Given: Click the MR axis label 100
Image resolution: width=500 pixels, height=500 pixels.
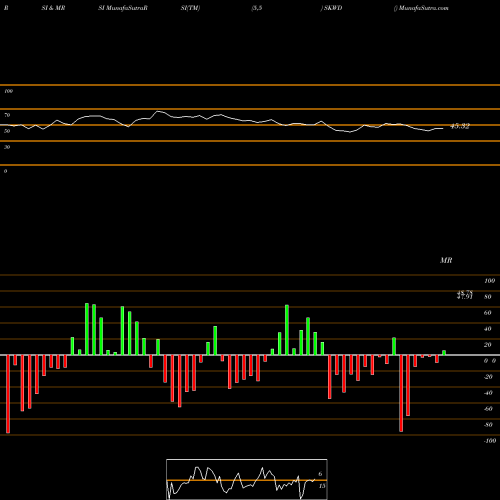Looking at the screenshot, I should click(490, 281).
